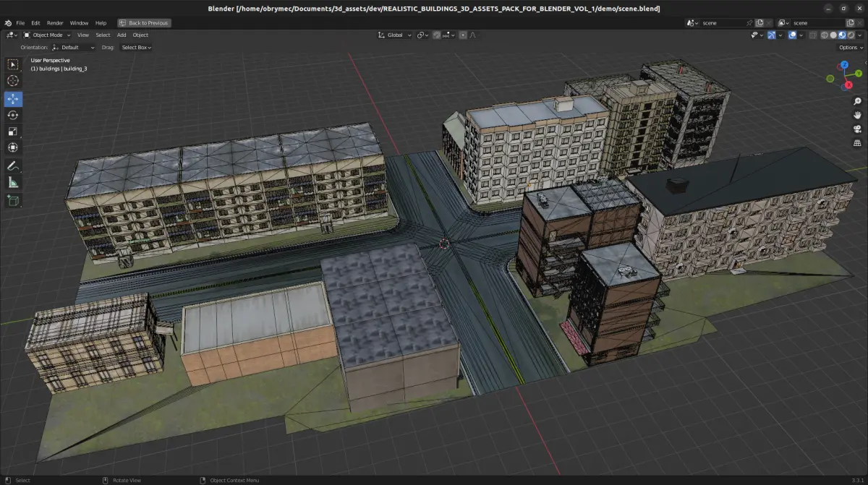Expand the Options dropdown
This screenshot has width=868, height=485.
click(x=851, y=47)
